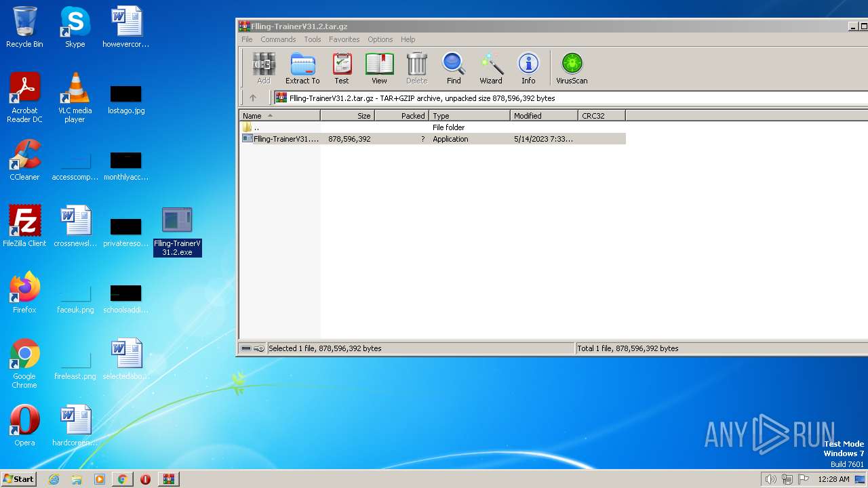Open the Help menu
868x488 pixels.
coord(408,39)
